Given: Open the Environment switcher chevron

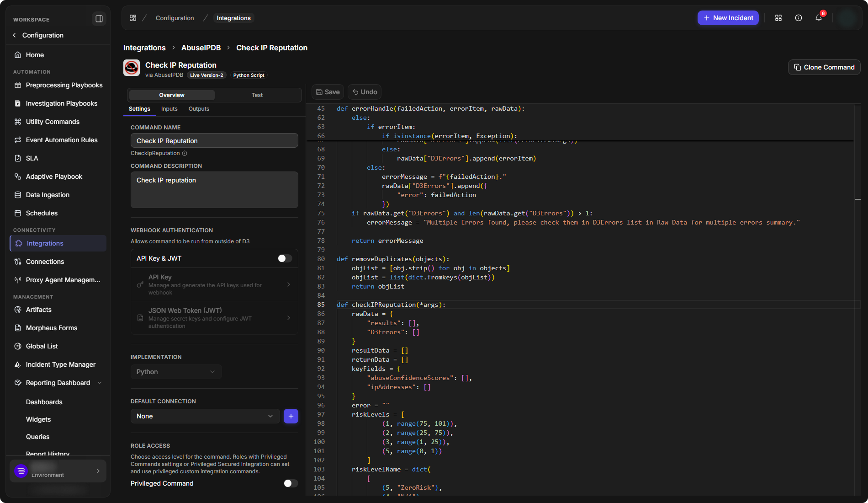Looking at the screenshot, I should click(x=98, y=471).
